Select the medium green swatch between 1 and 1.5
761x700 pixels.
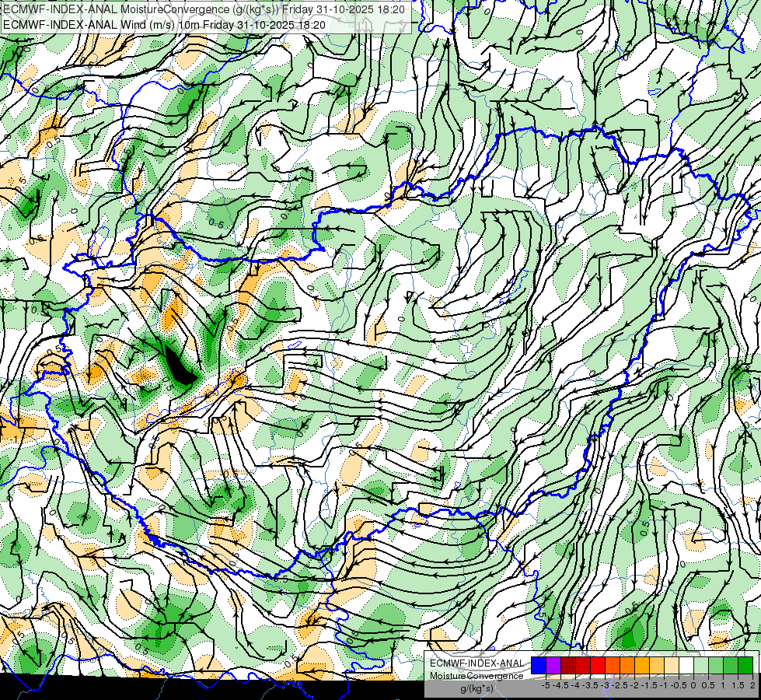coord(731,665)
